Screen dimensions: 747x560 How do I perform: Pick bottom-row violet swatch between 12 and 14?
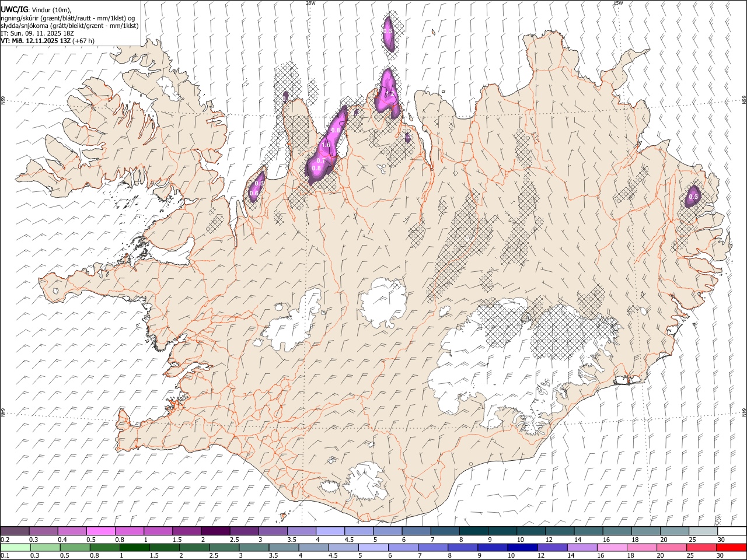(552, 548)
